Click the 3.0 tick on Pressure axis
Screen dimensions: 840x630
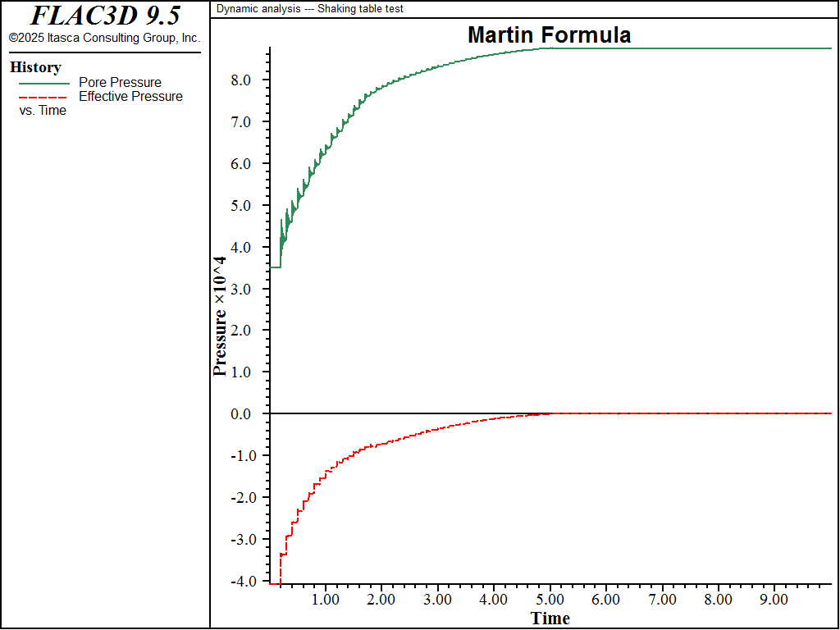coord(240,289)
